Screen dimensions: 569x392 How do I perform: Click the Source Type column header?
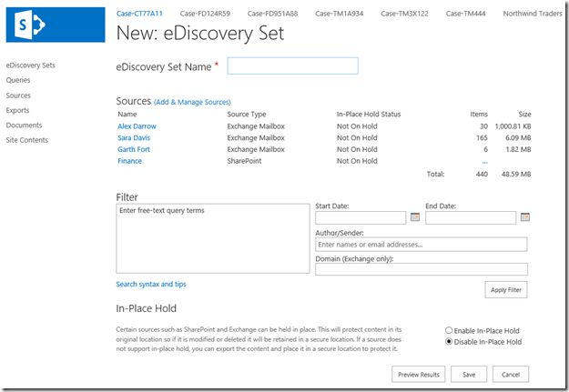(x=247, y=115)
